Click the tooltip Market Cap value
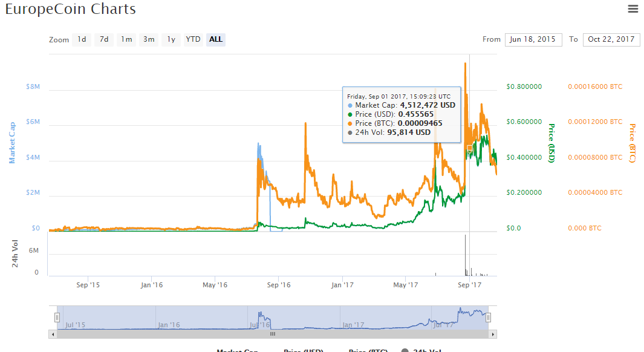 428,105
